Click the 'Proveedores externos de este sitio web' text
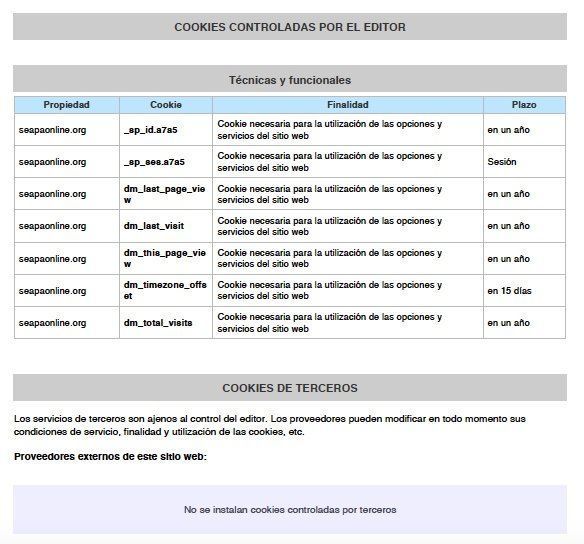Screen dimensions: 584x544 [110, 456]
